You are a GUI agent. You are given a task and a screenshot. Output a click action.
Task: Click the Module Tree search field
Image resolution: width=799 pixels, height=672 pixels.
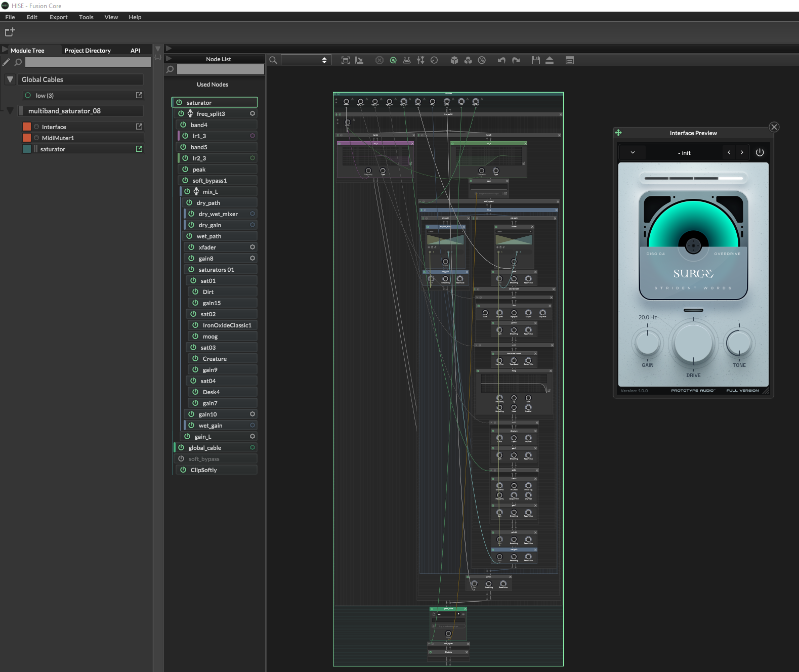pyautogui.click(x=88, y=62)
